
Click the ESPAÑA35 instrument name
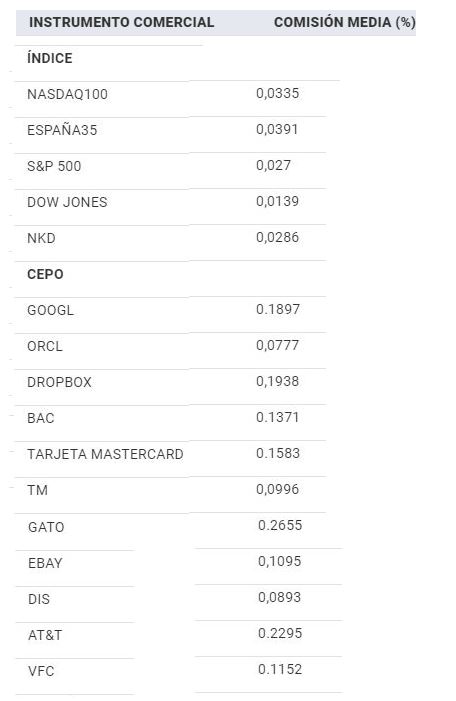pyautogui.click(x=62, y=130)
